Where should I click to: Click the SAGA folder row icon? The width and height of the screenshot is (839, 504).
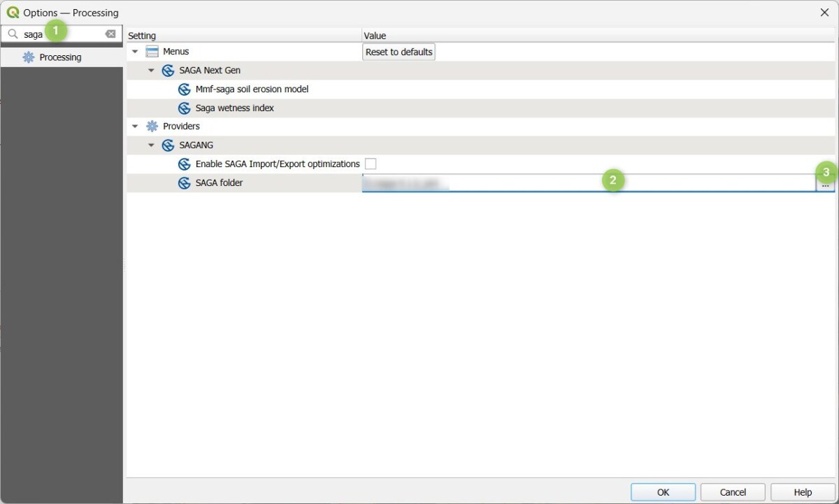(x=185, y=183)
